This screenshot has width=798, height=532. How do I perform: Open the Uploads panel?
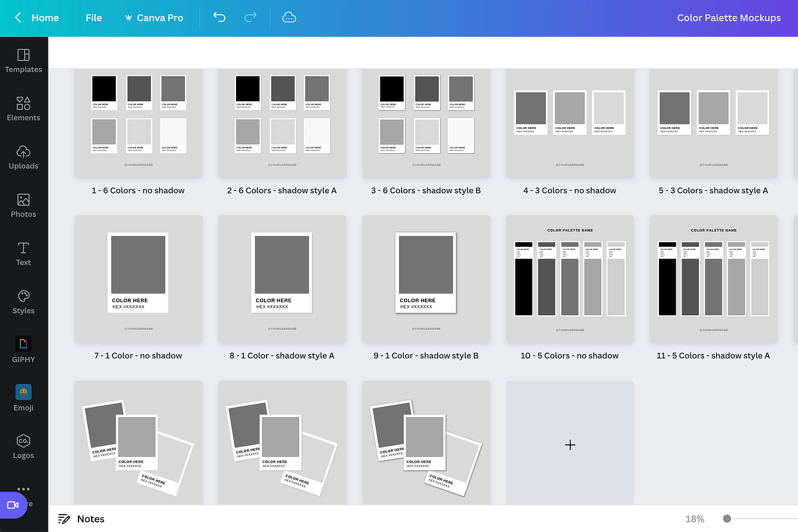23,157
